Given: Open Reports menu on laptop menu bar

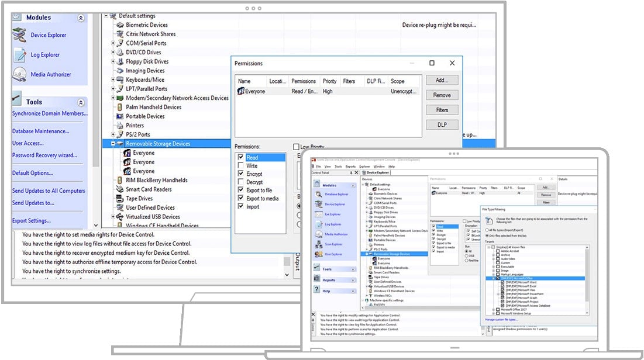Looking at the screenshot, I should click(350, 167).
